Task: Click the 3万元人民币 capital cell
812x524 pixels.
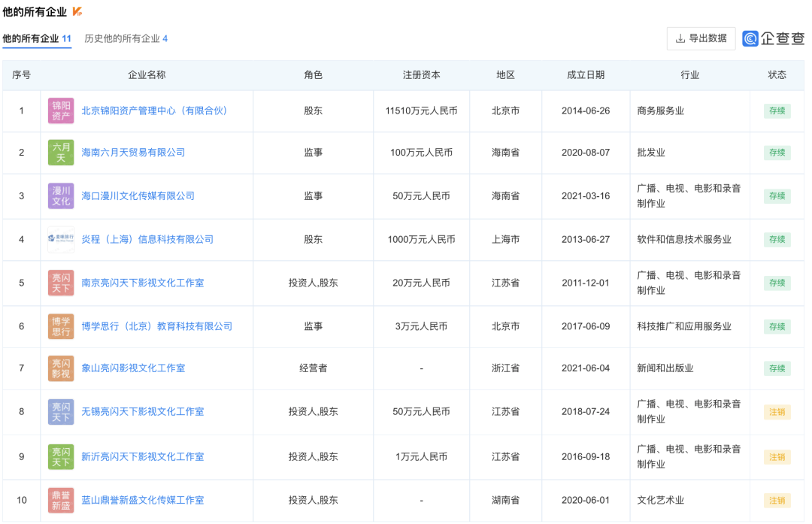Action: (x=421, y=327)
